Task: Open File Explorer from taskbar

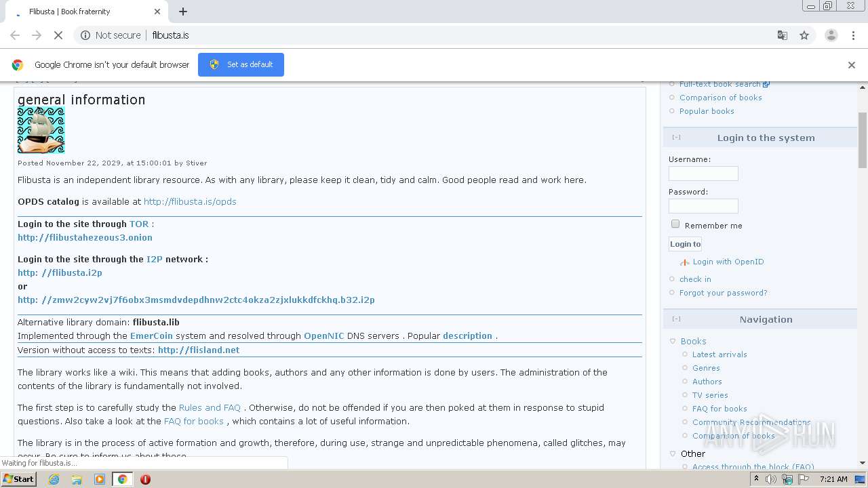Action: 77,479
